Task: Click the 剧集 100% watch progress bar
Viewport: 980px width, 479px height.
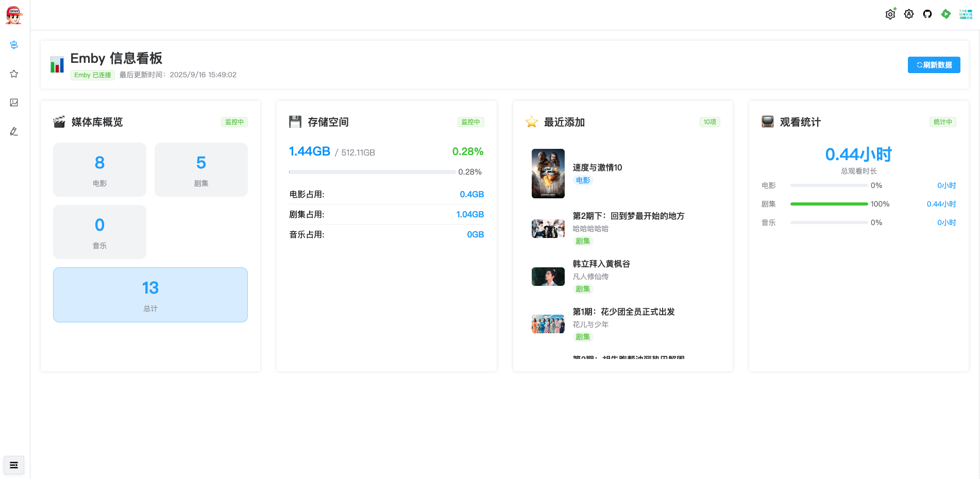Action: [x=829, y=204]
